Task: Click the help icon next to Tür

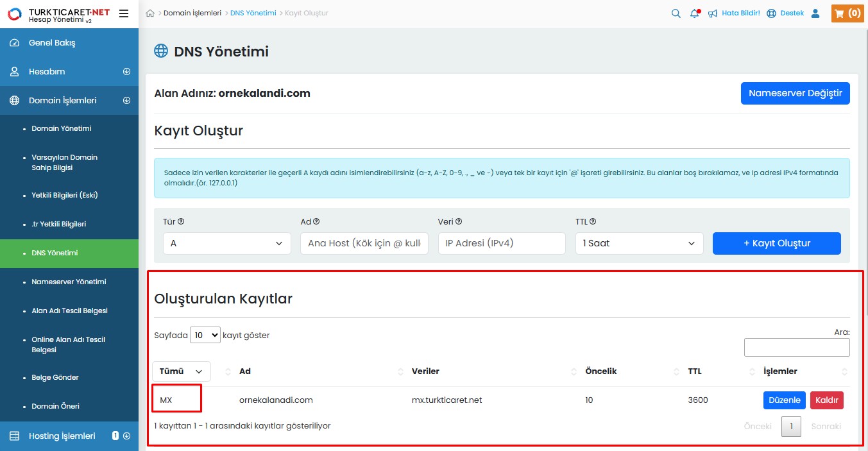Action: [x=181, y=222]
